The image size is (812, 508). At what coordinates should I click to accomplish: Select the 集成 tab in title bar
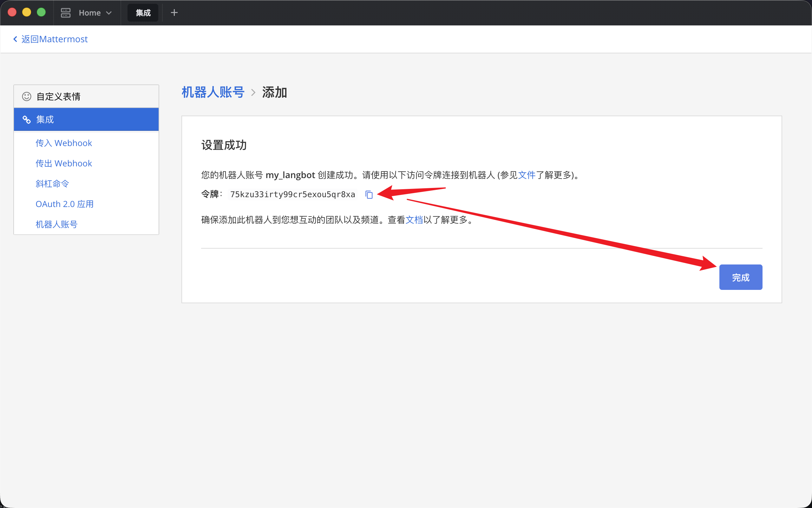(143, 13)
